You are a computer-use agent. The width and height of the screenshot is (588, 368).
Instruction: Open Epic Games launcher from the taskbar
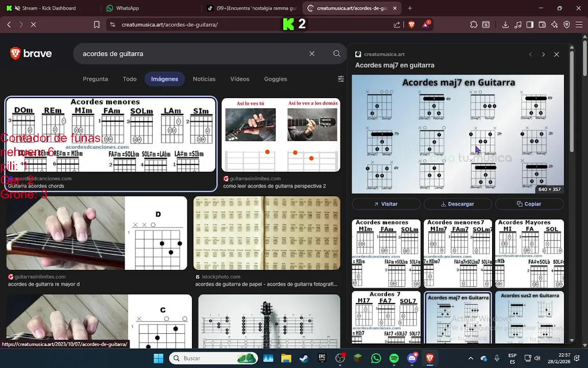tap(322, 358)
